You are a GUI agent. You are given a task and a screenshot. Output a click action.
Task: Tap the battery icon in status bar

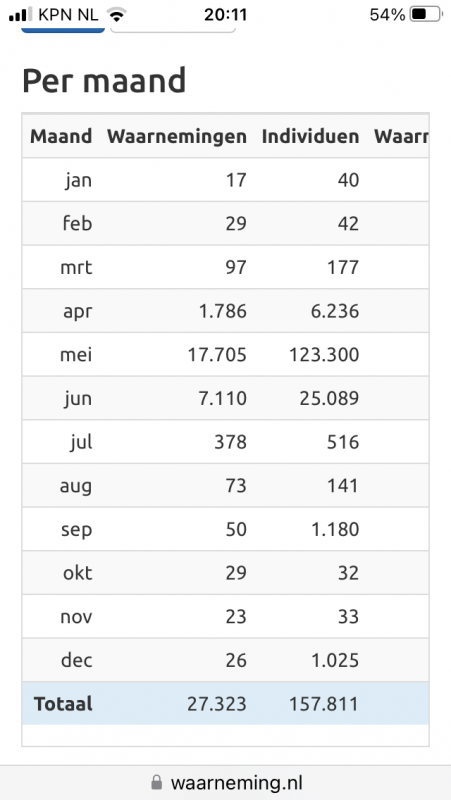[427, 15]
